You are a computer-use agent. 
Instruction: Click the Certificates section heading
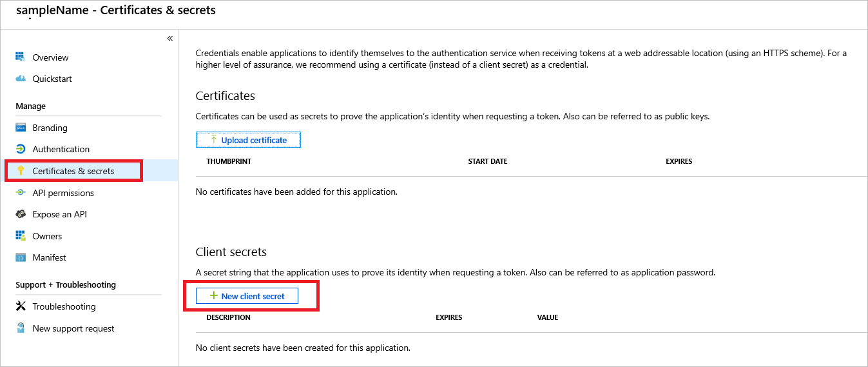[226, 95]
